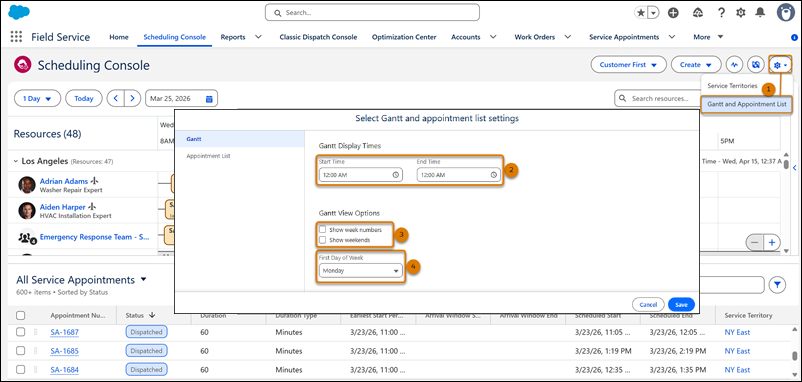Image resolution: width=802 pixels, height=382 pixels.
Task: Collapse the side panel blue chevron
Action: (794, 168)
